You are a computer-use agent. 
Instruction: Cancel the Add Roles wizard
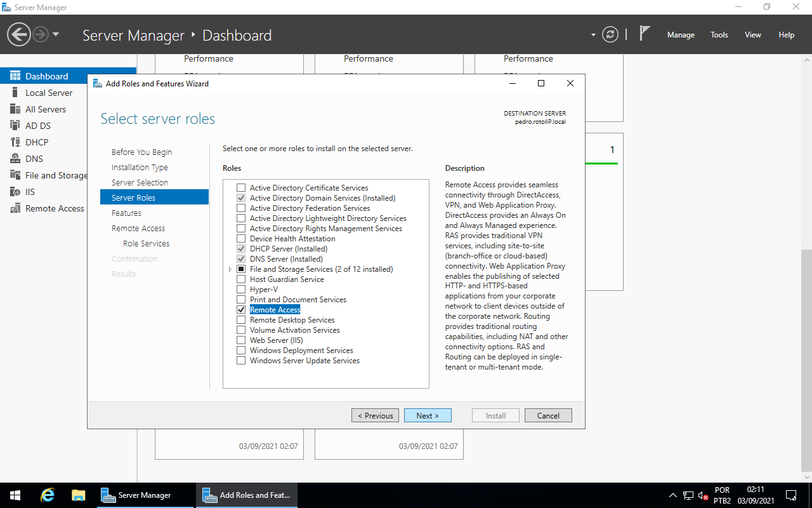point(547,415)
